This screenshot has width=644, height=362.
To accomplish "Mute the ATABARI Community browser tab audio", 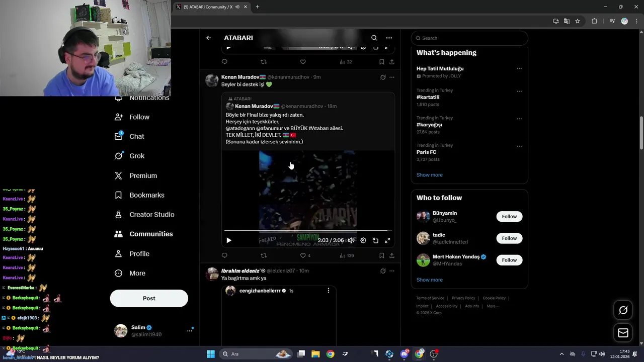I will pyautogui.click(x=237, y=7).
